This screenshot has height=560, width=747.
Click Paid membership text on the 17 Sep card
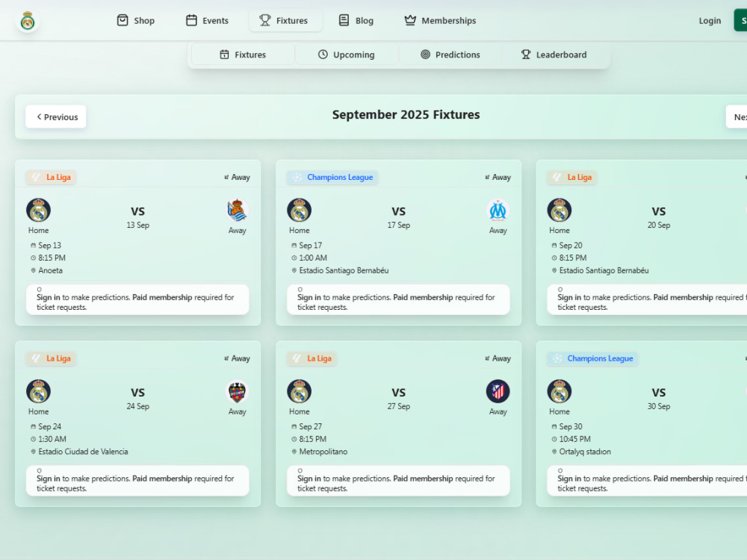coord(423,297)
